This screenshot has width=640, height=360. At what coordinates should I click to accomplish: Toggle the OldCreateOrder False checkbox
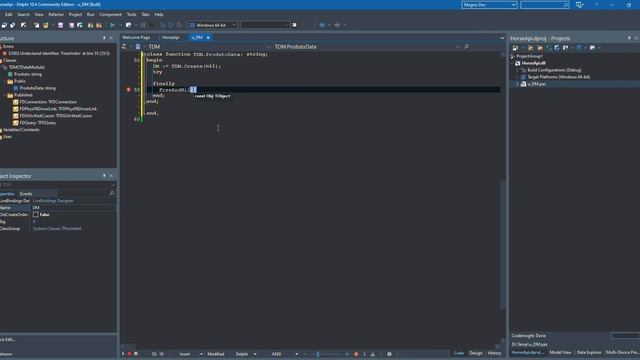(36, 215)
